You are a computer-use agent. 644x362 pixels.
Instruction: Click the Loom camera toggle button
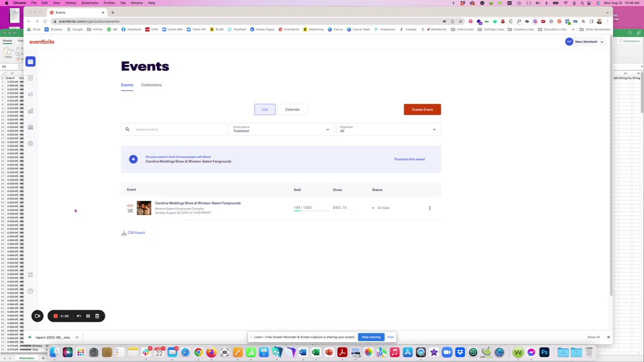click(x=37, y=316)
